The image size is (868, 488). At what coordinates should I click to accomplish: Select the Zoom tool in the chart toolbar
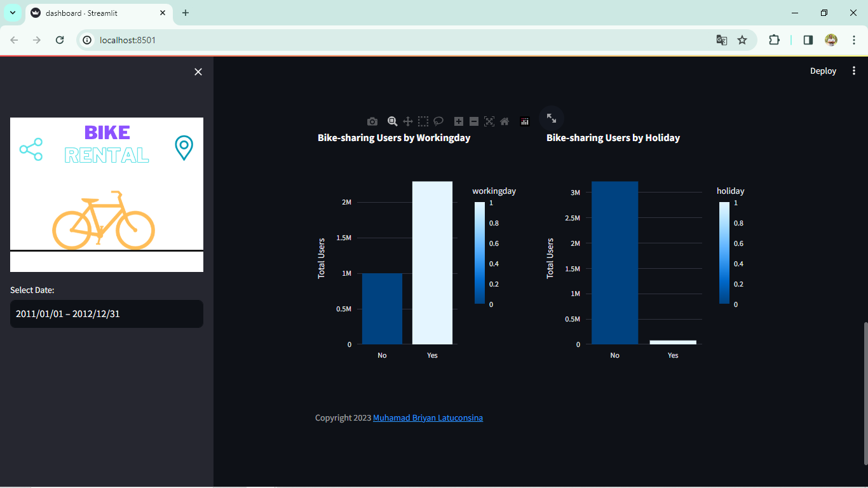click(x=393, y=121)
